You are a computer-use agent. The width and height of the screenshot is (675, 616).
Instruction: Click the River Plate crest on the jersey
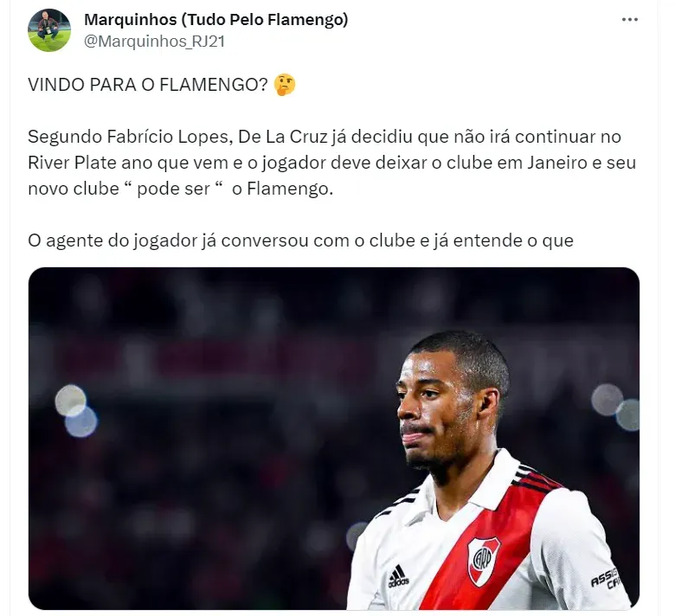[x=484, y=561]
